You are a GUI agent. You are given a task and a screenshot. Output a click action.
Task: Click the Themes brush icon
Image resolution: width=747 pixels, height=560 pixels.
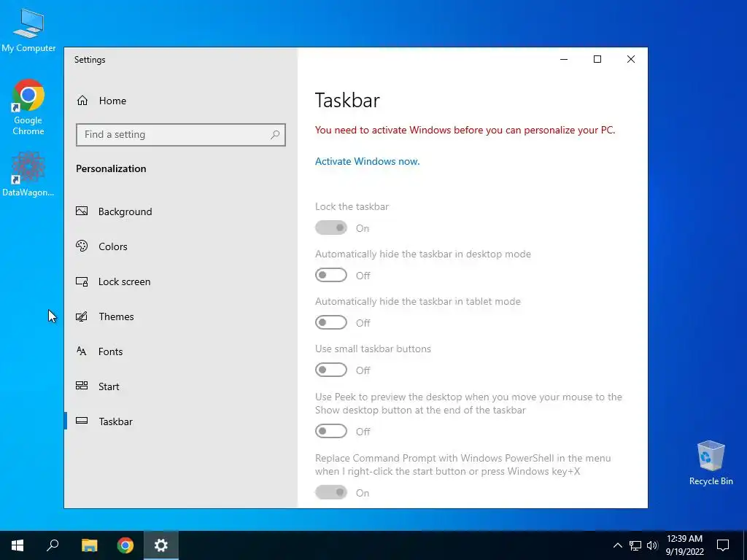82,316
